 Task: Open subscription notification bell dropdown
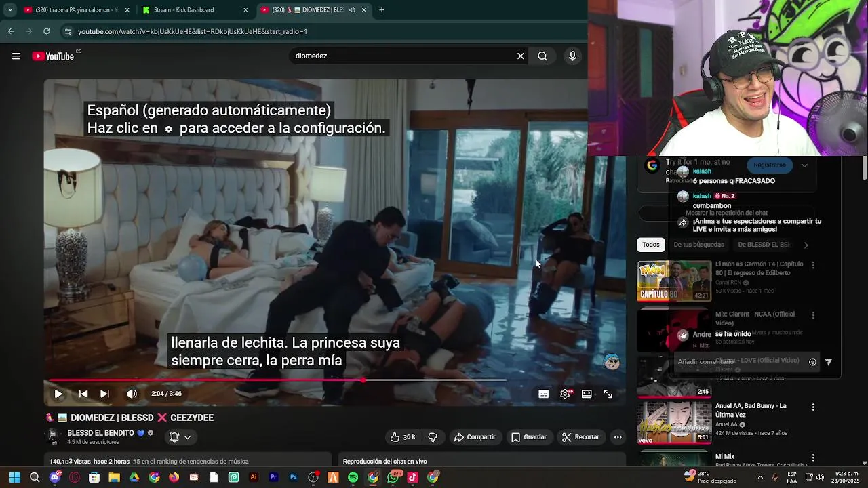pos(180,437)
